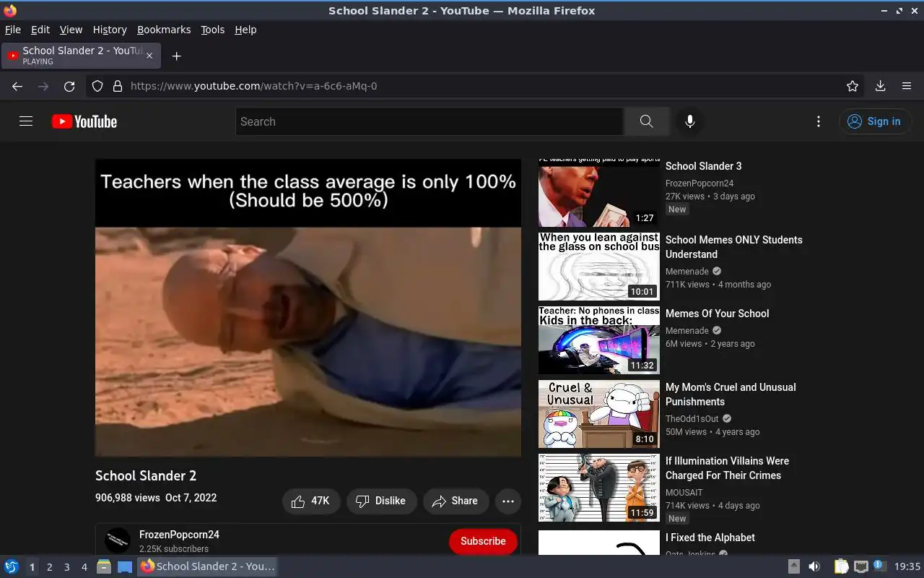Focus Firefox window in taskbar
This screenshot has width=924, height=578.
(207, 566)
